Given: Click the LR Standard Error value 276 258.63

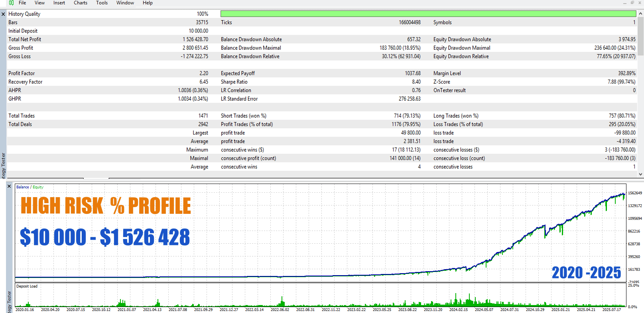Looking at the screenshot, I should (x=410, y=99).
